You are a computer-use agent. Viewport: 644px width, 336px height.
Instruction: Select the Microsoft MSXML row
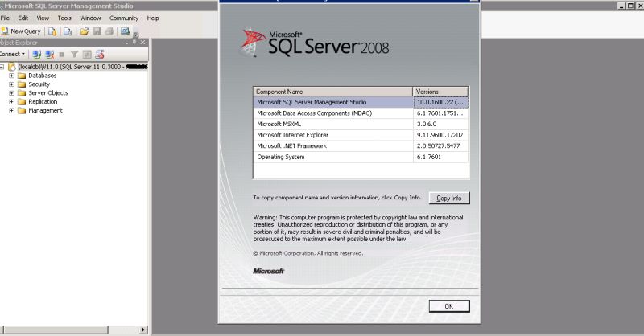361,124
